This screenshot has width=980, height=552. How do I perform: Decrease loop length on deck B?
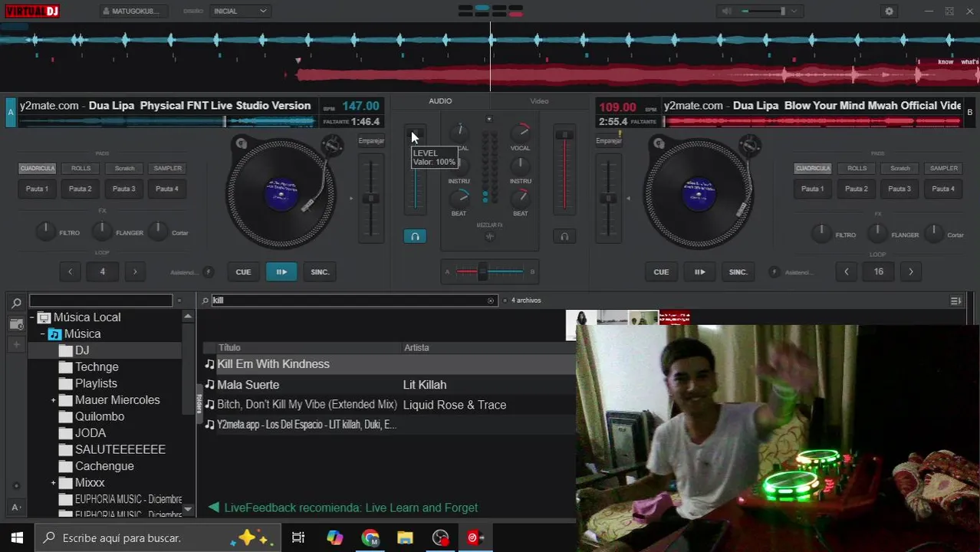(x=846, y=271)
